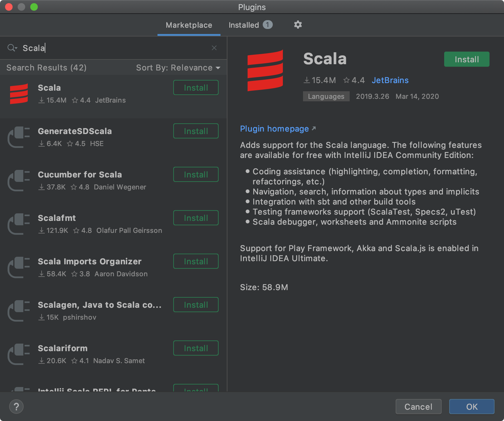
Task: Install the Scala plugin from the list
Action: pyautogui.click(x=196, y=87)
